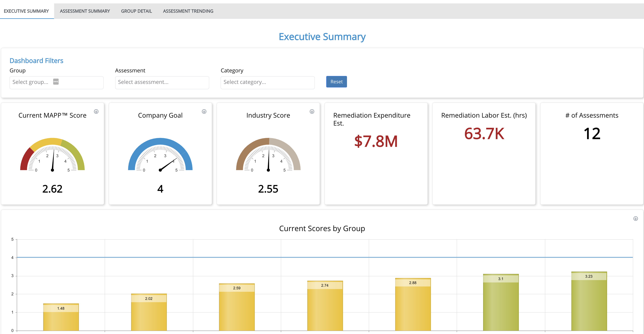Click the download icon on Company Goal

[x=204, y=112]
